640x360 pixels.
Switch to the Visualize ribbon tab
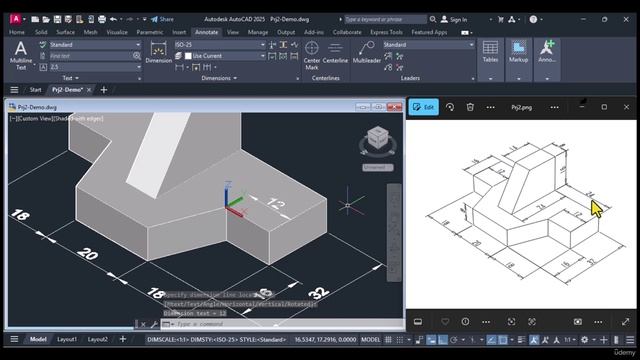[117, 32]
